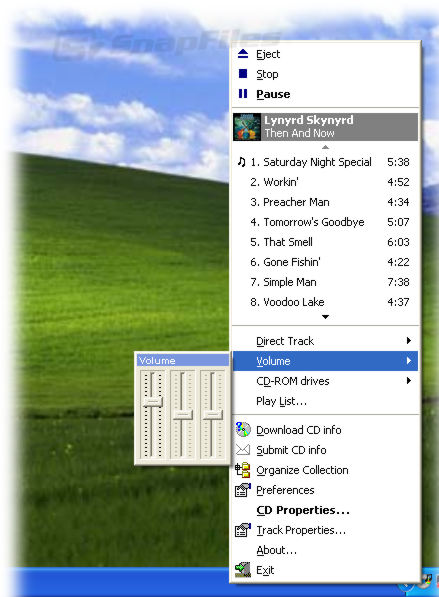Click the 6:03 track duration

398,242
